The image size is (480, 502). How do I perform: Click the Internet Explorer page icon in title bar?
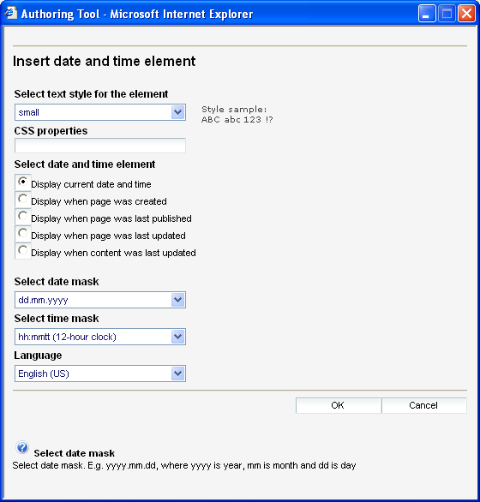click(x=11, y=13)
